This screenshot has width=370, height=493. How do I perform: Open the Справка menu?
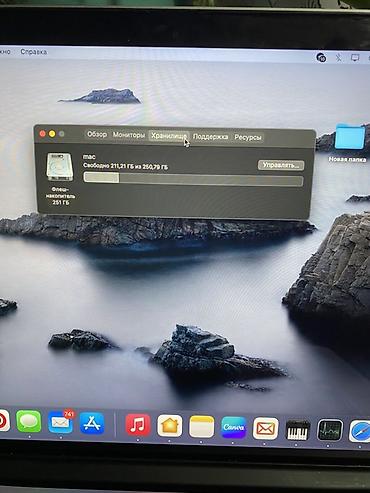point(33,52)
